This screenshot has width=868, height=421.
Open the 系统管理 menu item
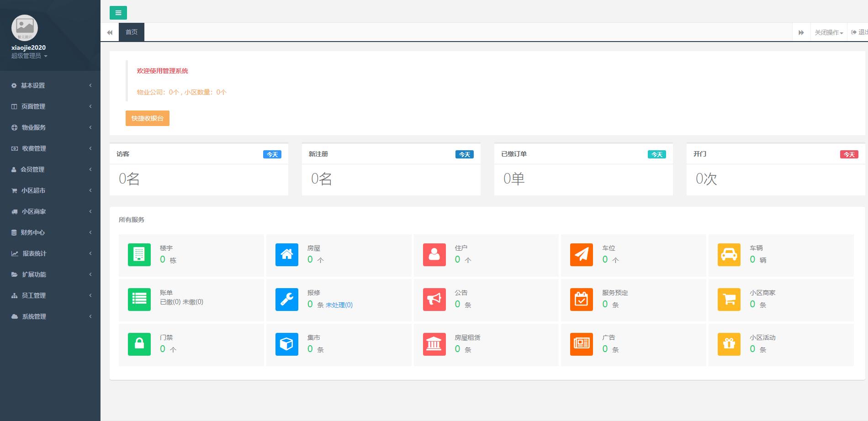pyautogui.click(x=50, y=316)
